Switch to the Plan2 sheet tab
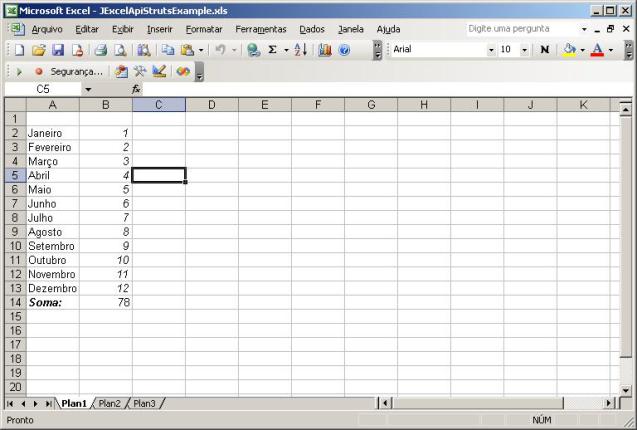This screenshot has width=637, height=430. coord(109,403)
